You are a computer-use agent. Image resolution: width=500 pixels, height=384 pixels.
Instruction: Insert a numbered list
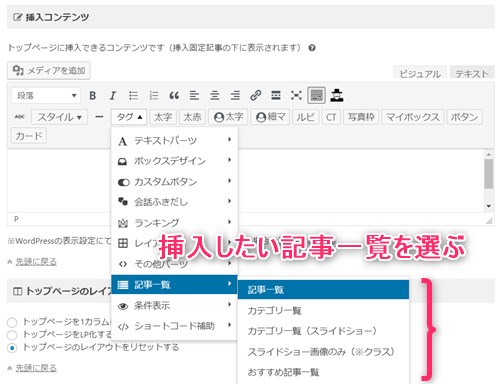154,96
